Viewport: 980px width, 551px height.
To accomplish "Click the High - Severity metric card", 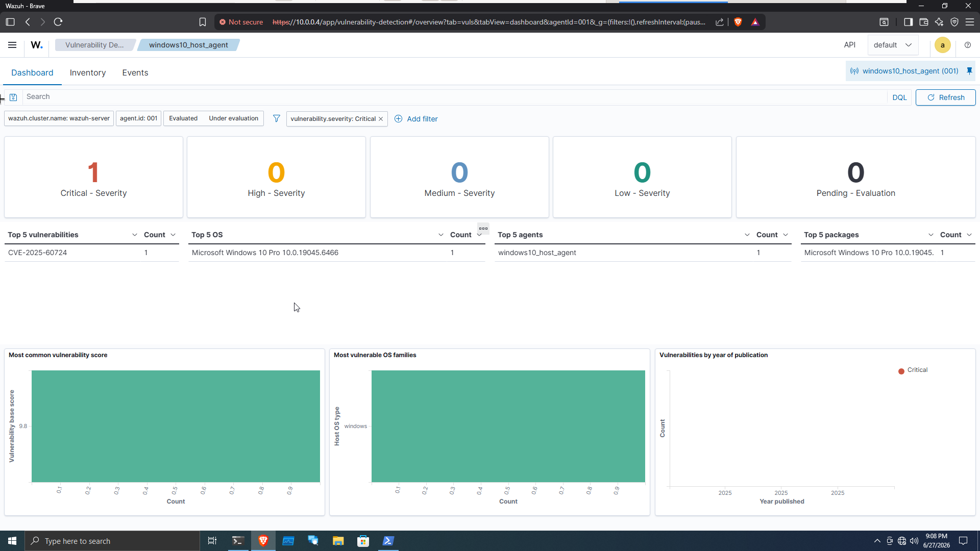I will [x=276, y=177].
